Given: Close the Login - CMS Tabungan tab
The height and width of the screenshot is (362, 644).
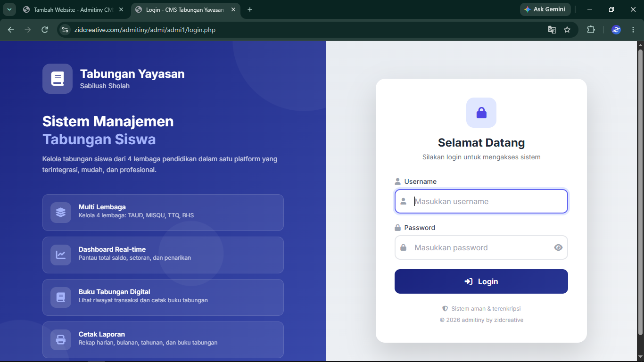Looking at the screenshot, I should (x=233, y=9).
